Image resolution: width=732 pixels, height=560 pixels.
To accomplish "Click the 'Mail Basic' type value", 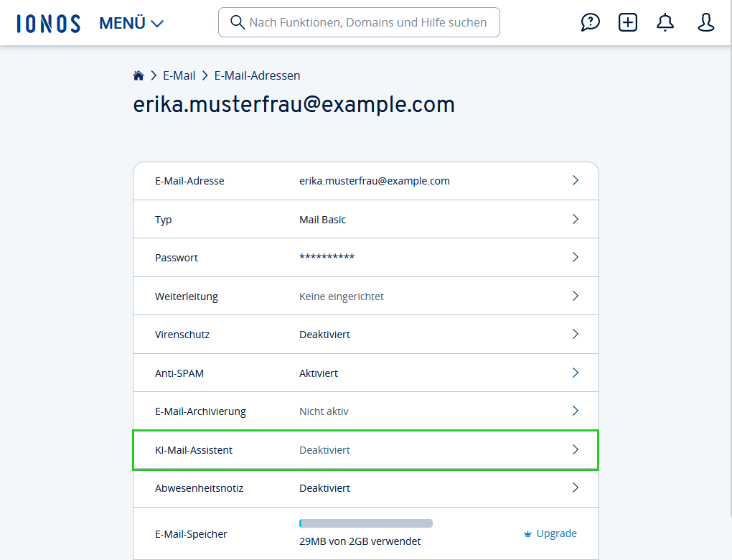I will pos(323,220).
